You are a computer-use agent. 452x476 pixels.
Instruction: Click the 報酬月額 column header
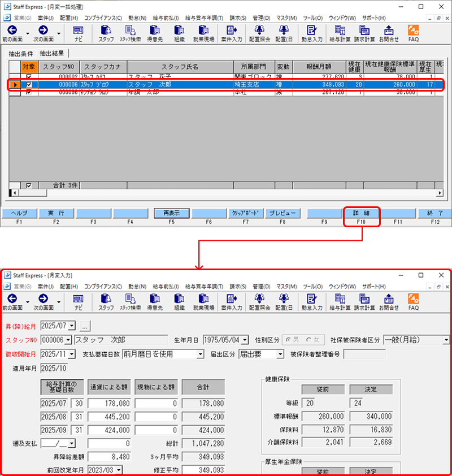[319, 67]
